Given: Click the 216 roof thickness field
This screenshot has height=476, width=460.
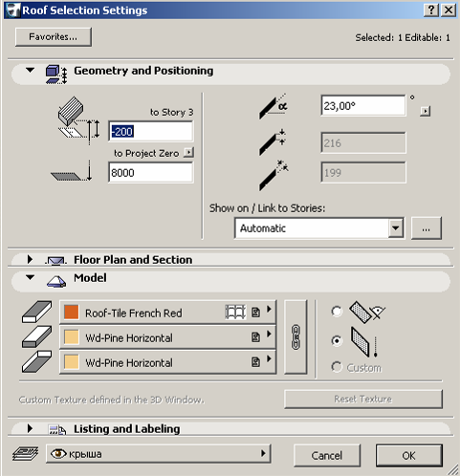Looking at the screenshot, I should [363, 143].
